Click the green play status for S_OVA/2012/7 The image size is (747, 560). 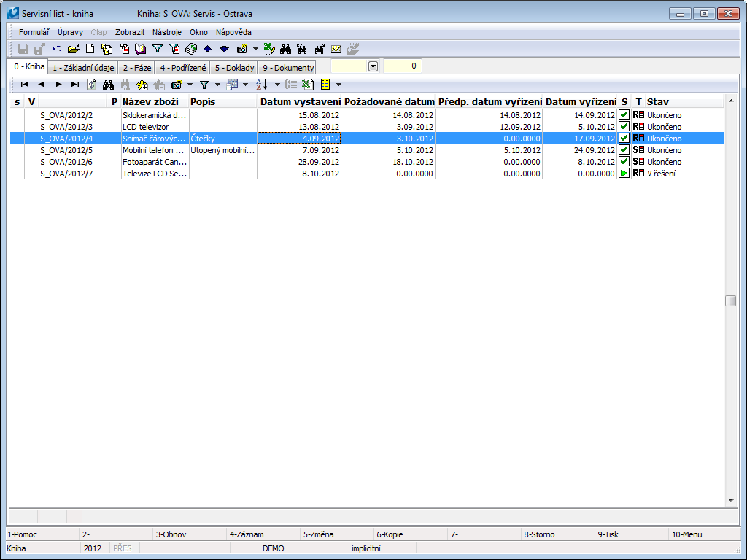(x=624, y=174)
